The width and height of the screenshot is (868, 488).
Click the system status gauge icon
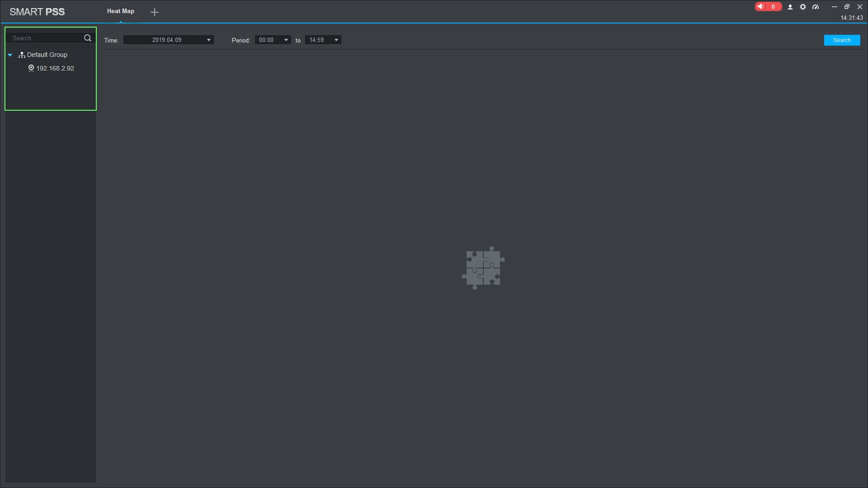pos(816,7)
